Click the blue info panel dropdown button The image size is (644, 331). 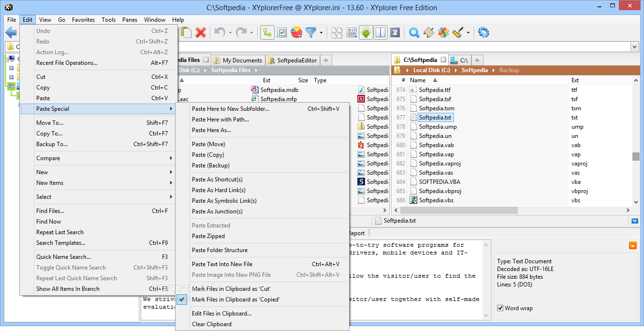pyautogui.click(x=635, y=221)
